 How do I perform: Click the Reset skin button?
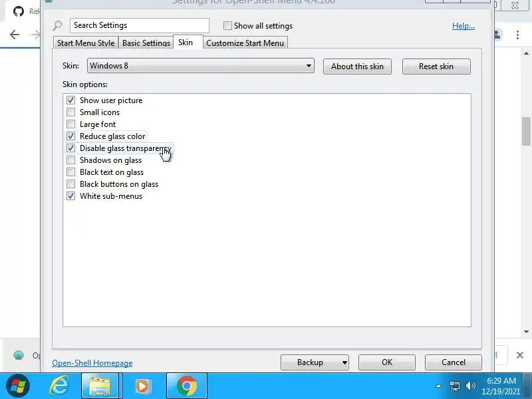pyautogui.click(x=436, y=66)
